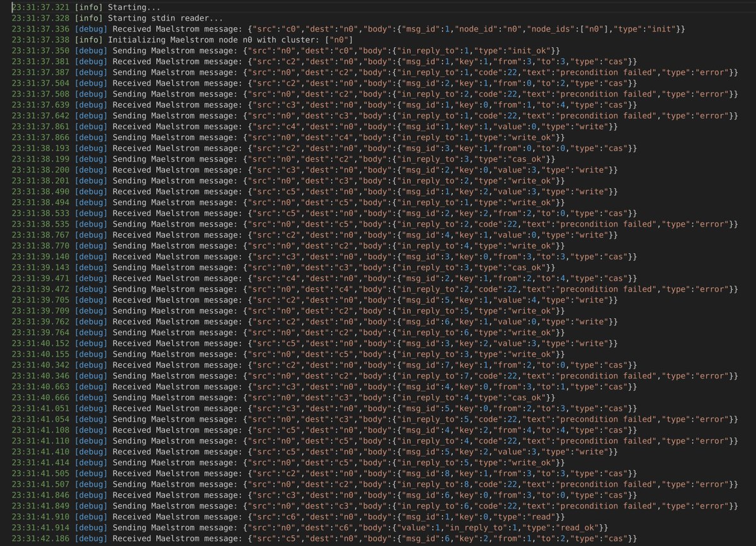Click the timestamp 23:31:38.494
Viewport: 756px width, 546px height.
41,202
